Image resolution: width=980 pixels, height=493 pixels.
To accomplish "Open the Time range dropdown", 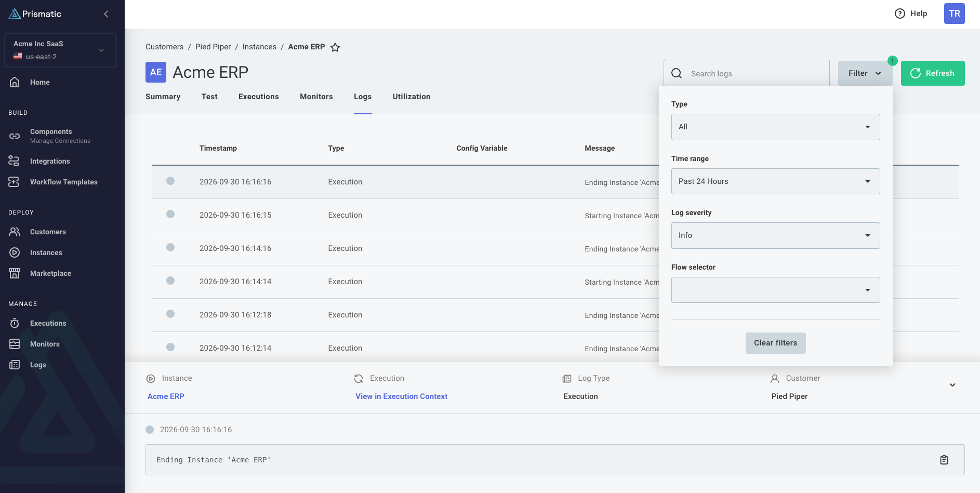I will click(x=775, y=181).
